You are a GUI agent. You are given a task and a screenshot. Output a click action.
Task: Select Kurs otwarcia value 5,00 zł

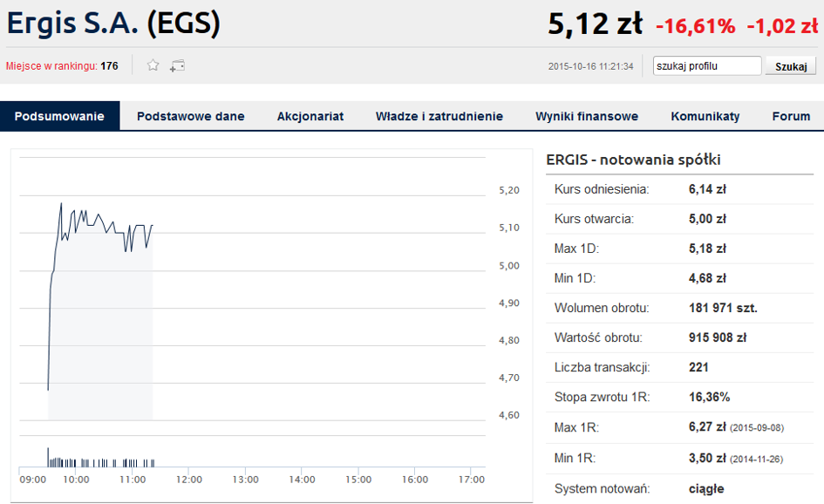coord(707,219)
